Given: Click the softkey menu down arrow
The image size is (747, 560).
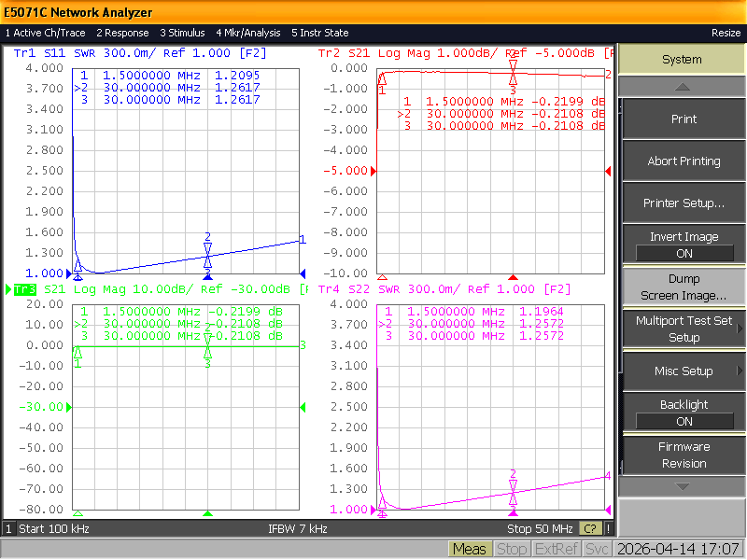Looking at the screenshot, I should click(682, 486).
